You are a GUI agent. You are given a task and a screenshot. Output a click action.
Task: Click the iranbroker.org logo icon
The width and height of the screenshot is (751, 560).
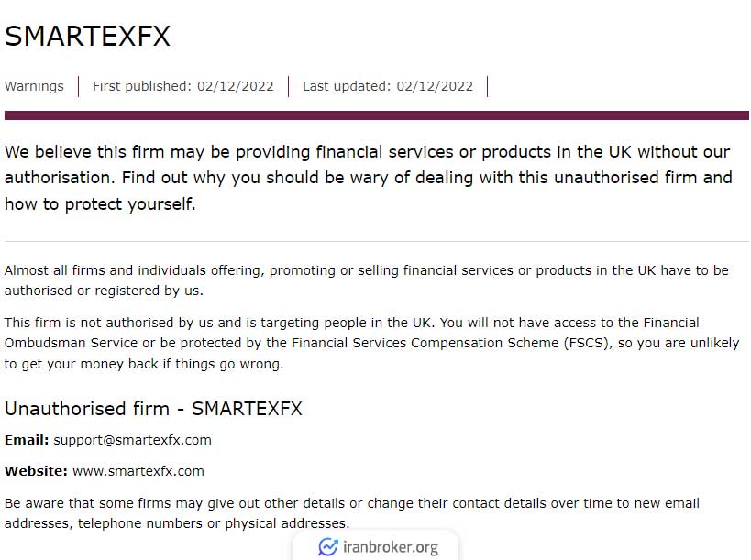point(327,547)
